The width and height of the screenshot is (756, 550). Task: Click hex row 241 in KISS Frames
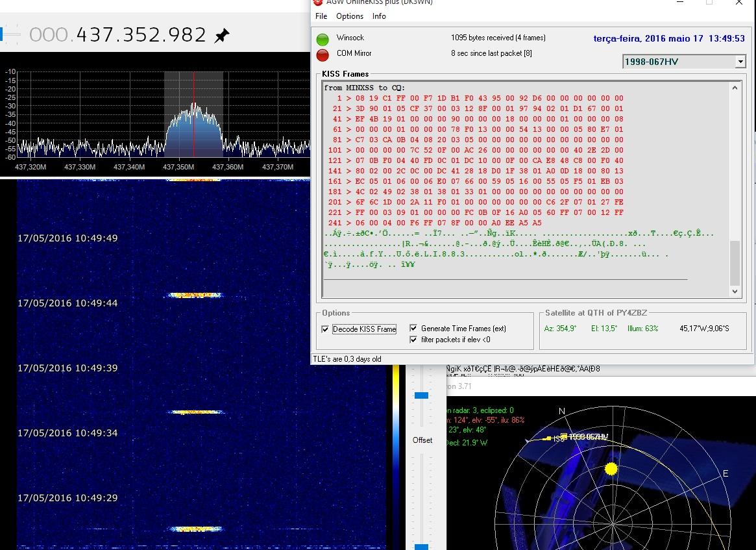(x=435, y=223)
